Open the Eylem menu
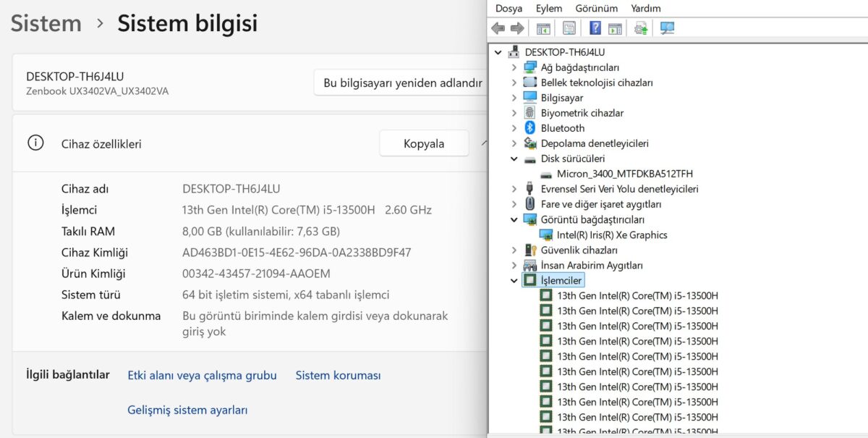The width and height of the screenshot is (868, 438). (549, 8)
